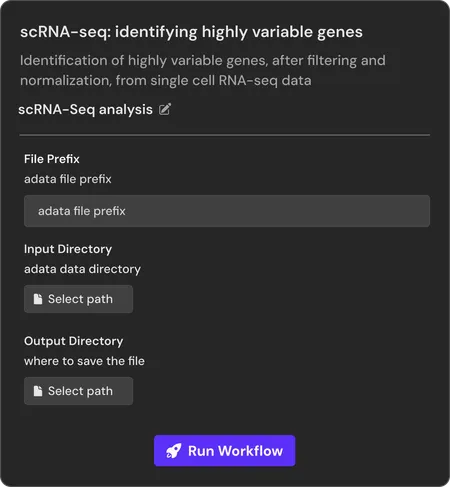Click the workflow description starting with Identification
This screenshot has height=487, width=450.
pyautogui.click(x=203, y=70)
